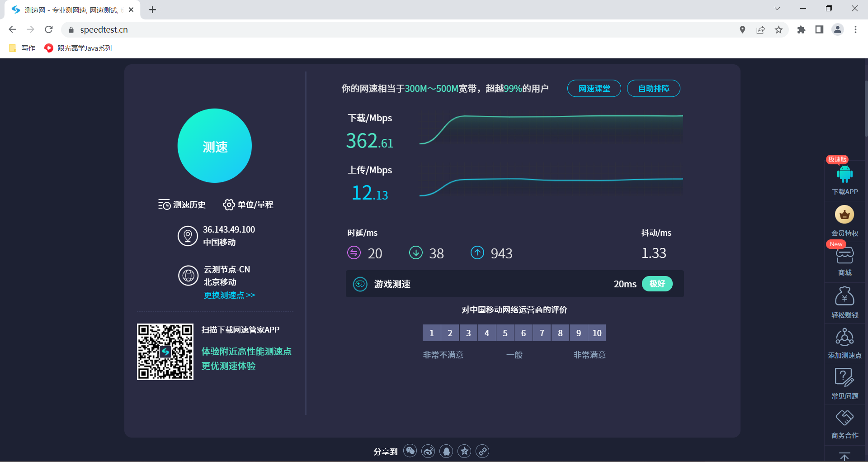Open the 写作 bookmarks folder
This screenshot has width=868, height=462.
[x=22, y=48]
